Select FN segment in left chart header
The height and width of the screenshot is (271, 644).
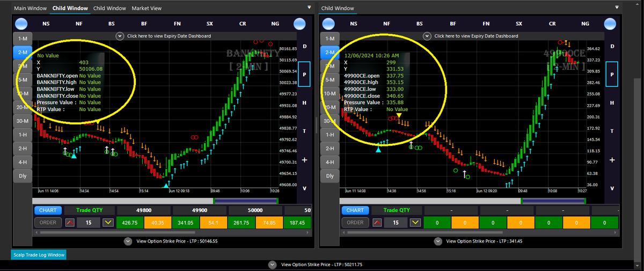(x=177, y=24)
